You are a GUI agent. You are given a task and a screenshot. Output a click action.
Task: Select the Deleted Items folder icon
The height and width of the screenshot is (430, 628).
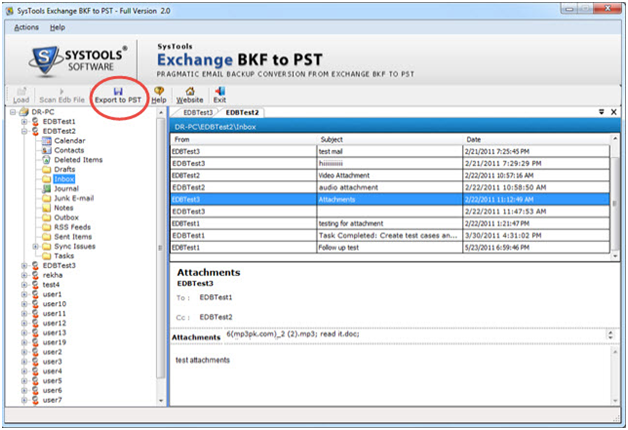(x=47, y=160)
